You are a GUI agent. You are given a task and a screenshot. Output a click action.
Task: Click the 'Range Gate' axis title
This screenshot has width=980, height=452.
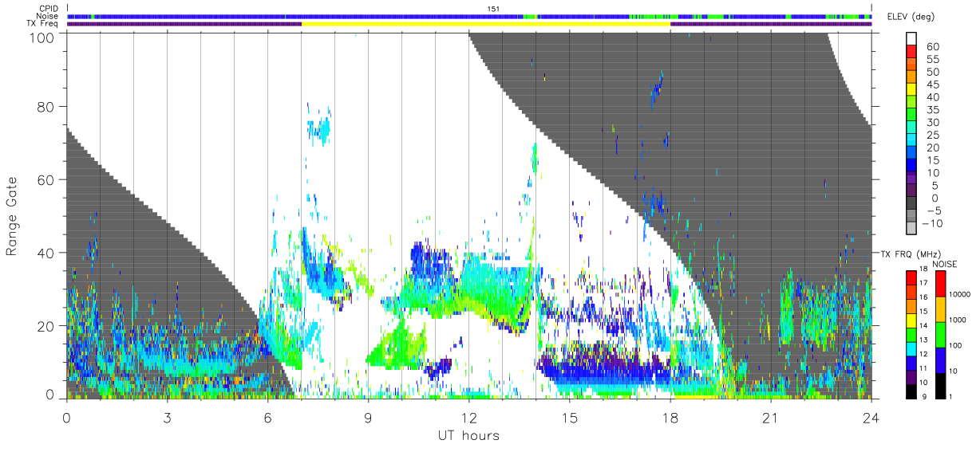12,217
